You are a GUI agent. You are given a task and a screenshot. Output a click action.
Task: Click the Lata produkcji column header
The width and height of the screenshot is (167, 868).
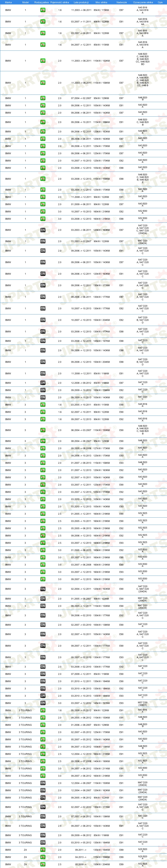(x=81, y=2)
